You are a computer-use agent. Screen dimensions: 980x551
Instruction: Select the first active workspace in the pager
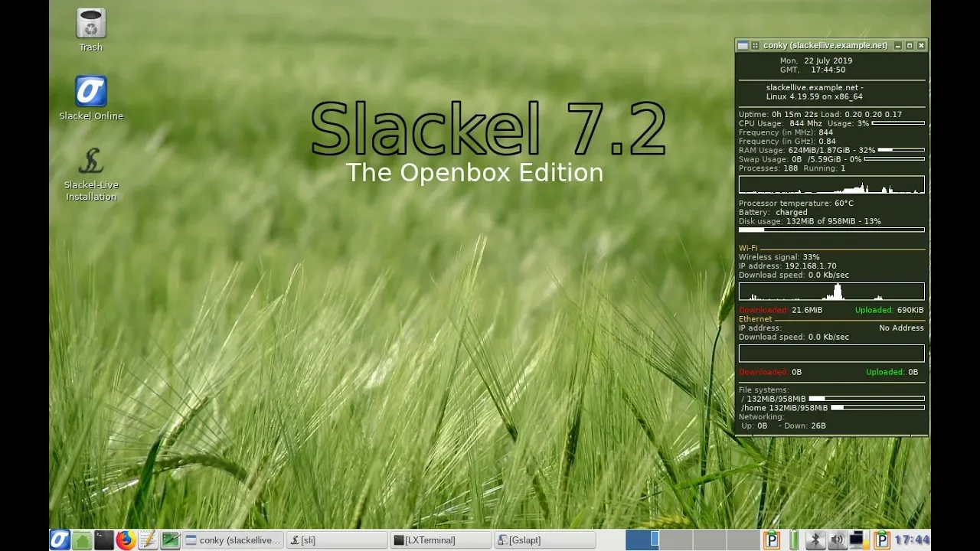click(x=642, y=540)
